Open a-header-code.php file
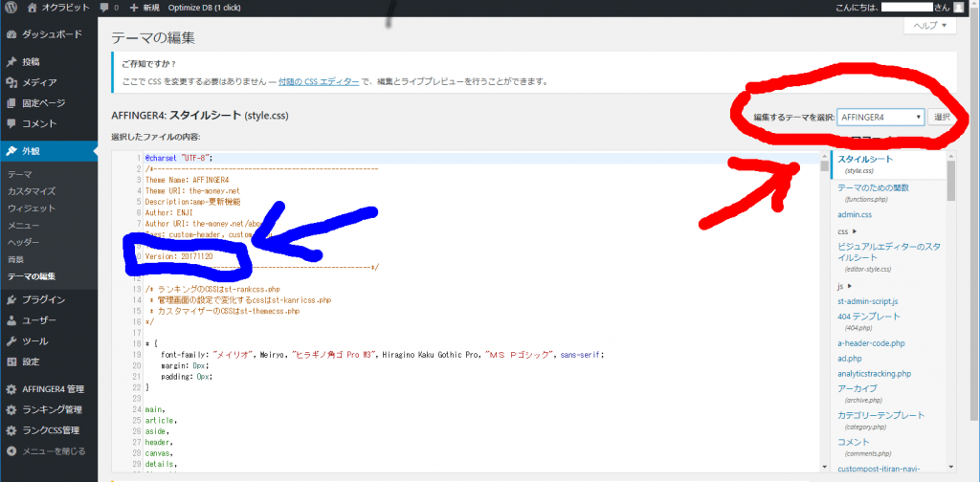 871,342
